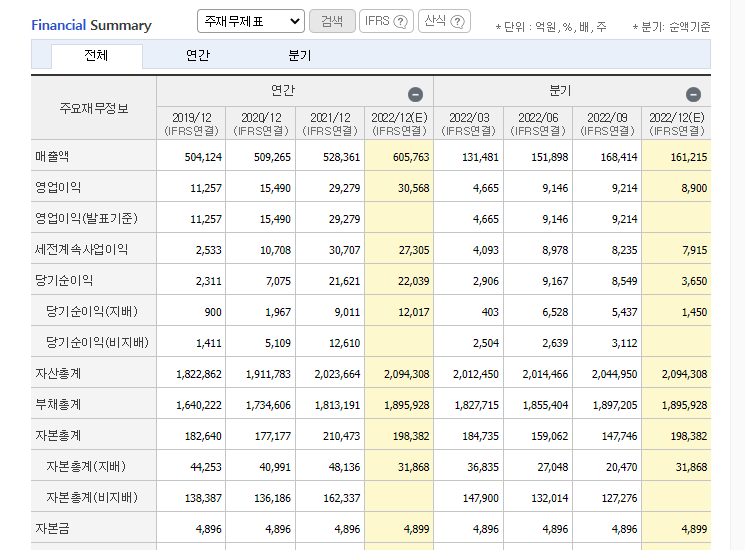This screenshot has width=745, height=550.
Task: Click the question mark icon beside 산식
Action: tap(457, 21)
